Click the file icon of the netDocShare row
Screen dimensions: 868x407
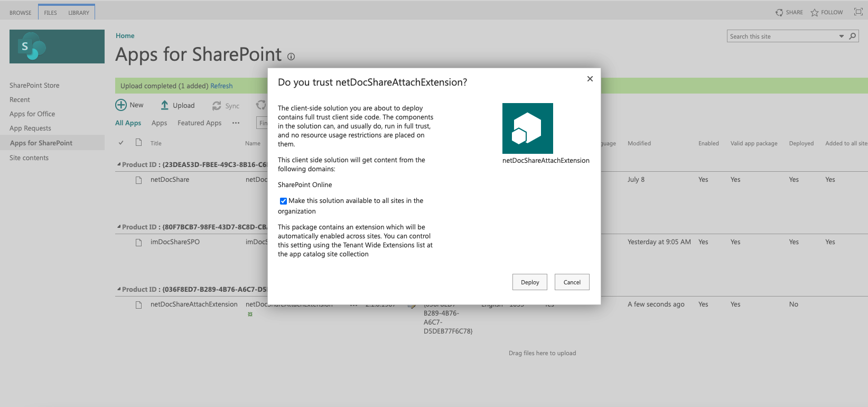(138, 180)
